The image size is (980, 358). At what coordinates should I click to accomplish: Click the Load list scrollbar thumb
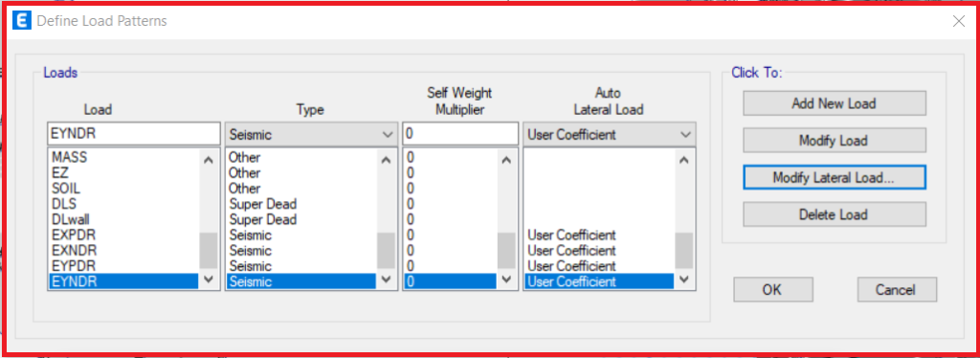pos(208,251)
